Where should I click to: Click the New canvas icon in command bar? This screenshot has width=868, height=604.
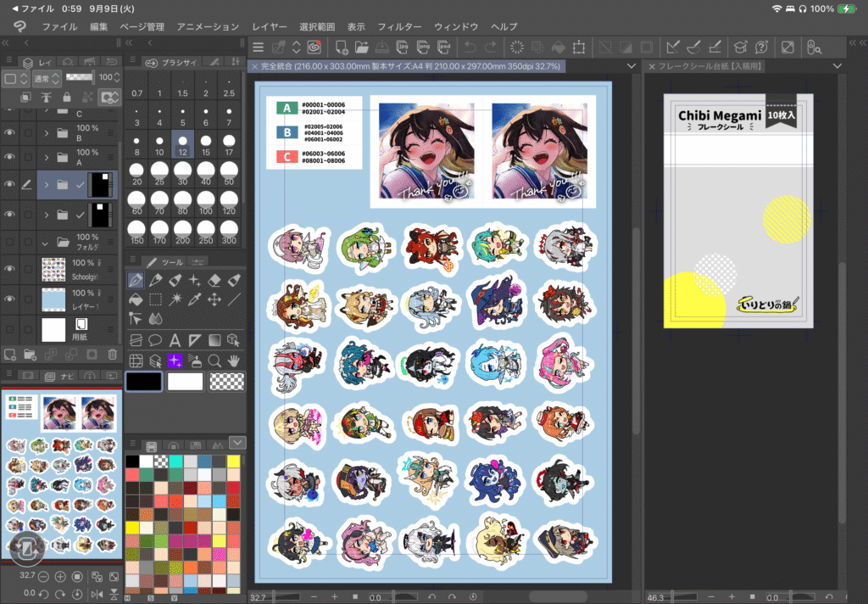pyautogui.click(x=342, y=48)
